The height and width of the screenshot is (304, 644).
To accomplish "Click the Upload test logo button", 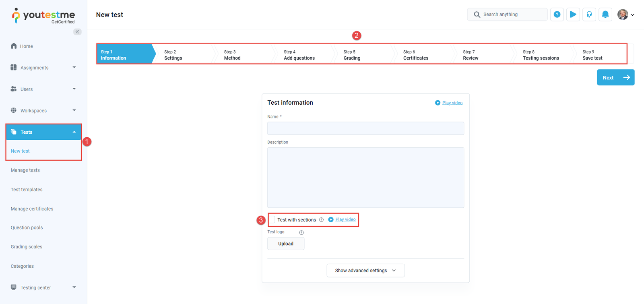I will tap(286, 244).
